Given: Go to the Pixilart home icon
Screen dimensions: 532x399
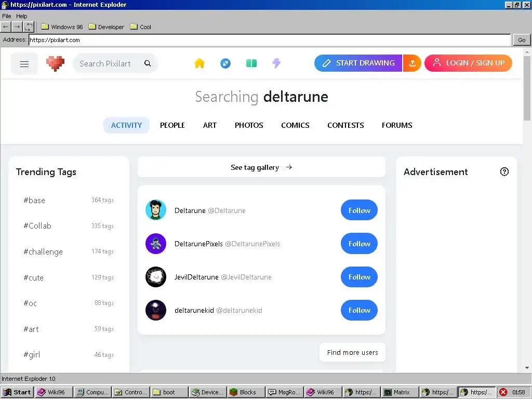Looking at the screenshot, I should pyautogui.click(x=199, y=63).
